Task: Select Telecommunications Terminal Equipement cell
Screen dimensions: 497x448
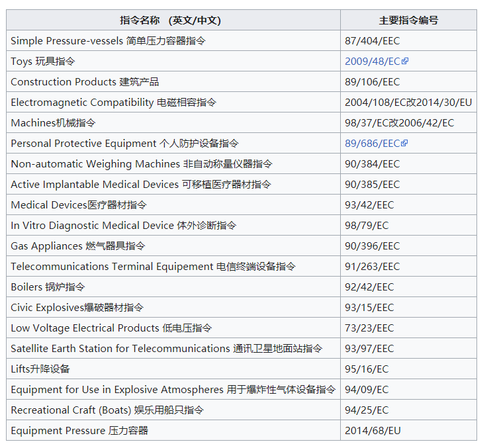Action: click(x=173, y=266)
